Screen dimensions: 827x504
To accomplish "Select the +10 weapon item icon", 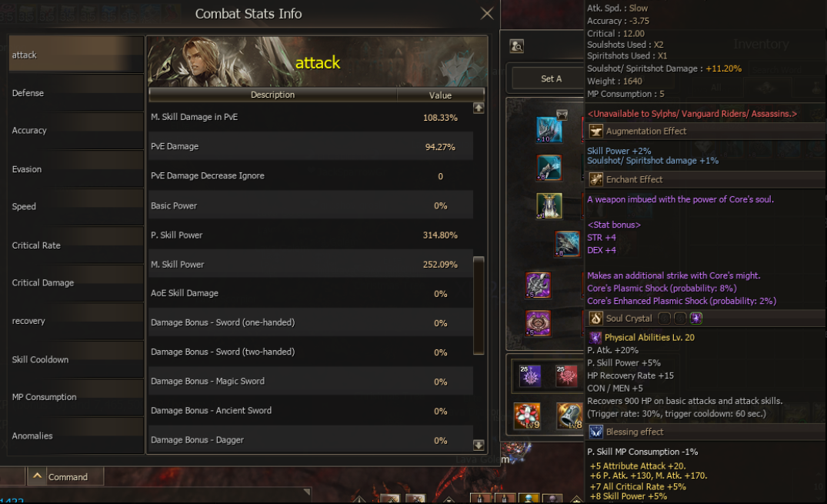I will coord(549,130).
